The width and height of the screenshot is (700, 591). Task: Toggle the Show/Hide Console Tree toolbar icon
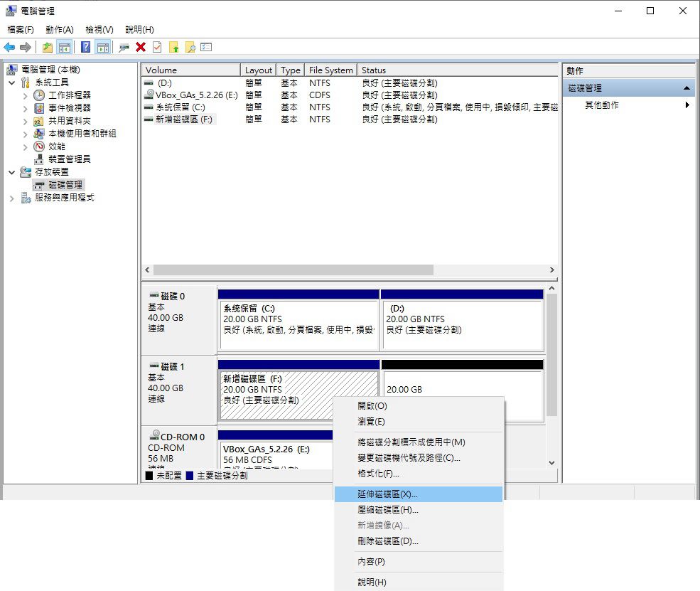[64, 48]
